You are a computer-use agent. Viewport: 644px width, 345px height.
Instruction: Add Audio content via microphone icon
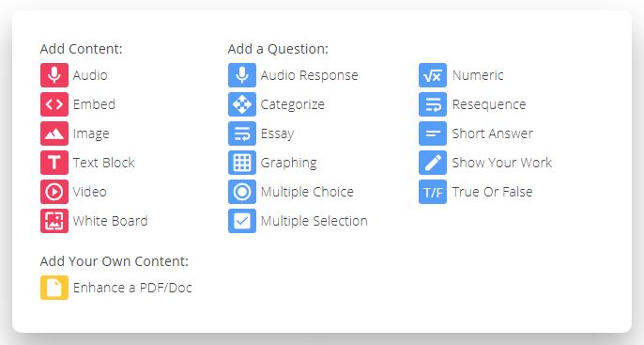54,75
